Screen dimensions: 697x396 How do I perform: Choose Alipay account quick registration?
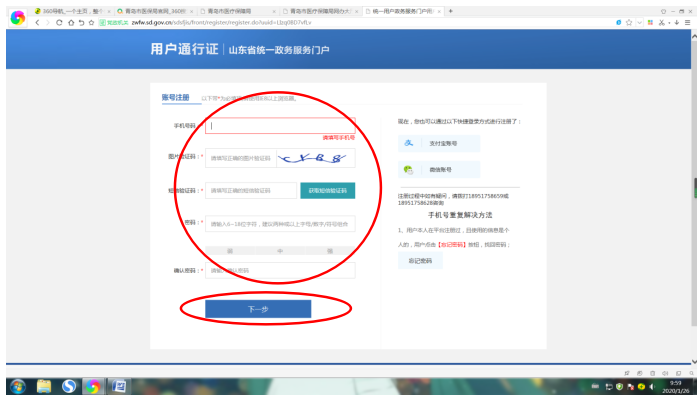[439, 144]
